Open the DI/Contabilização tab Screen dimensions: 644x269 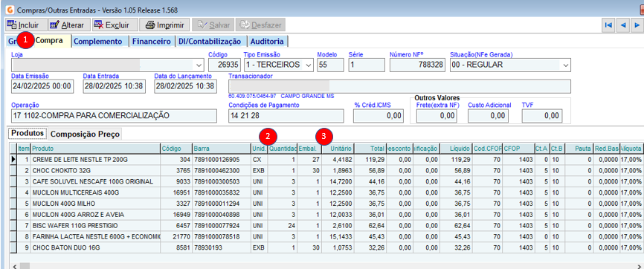(210, 41)
